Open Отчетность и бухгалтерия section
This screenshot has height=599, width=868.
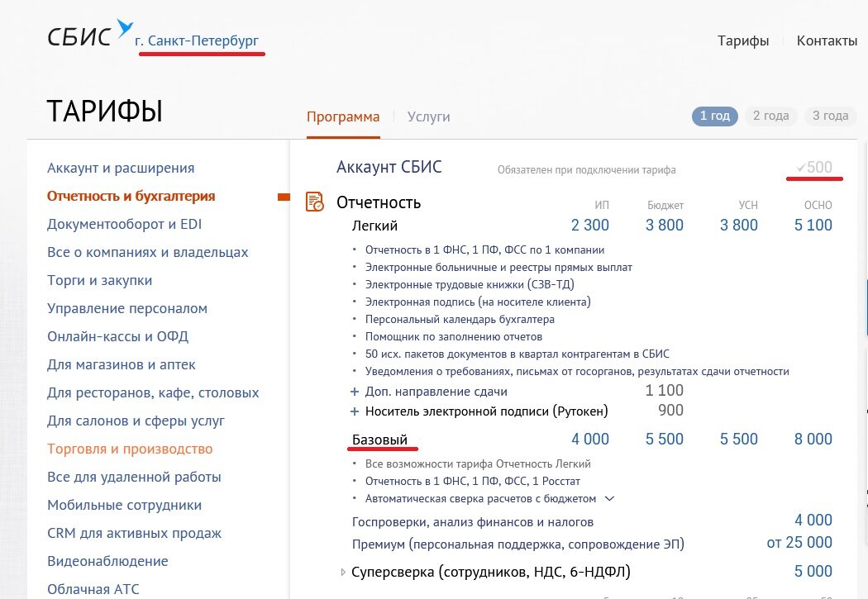(131, 197)
